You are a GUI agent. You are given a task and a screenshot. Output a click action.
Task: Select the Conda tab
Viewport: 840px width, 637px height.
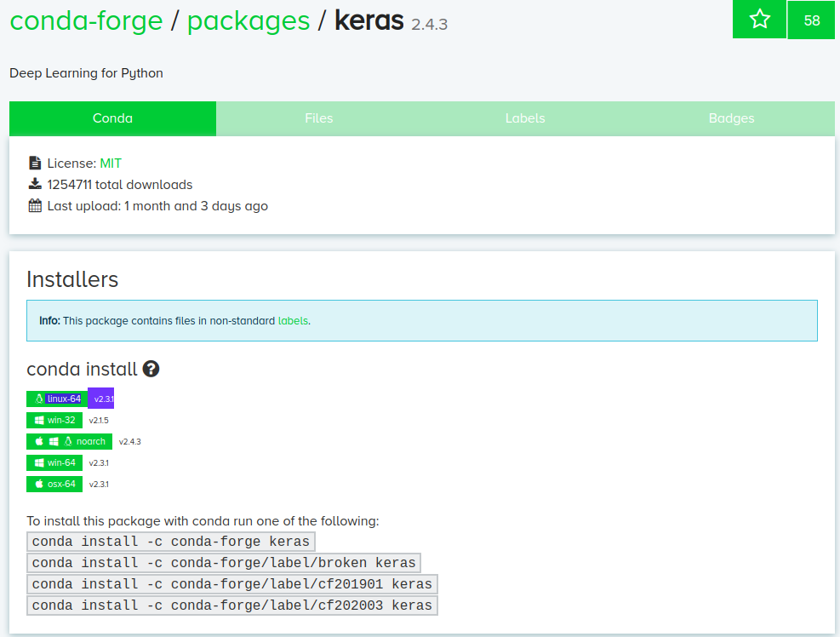point(112,118)
